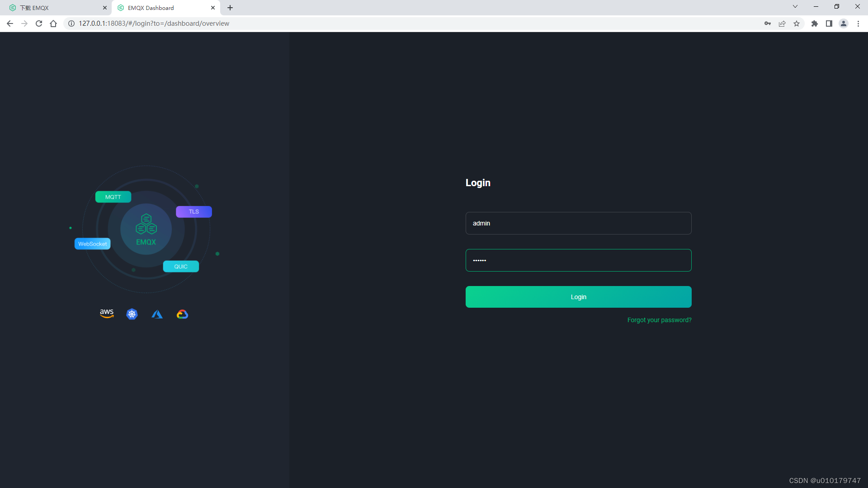Open the browser extensions puzzle icon
The height and width of the screenshot is (488, 868).
coord(815,23)
